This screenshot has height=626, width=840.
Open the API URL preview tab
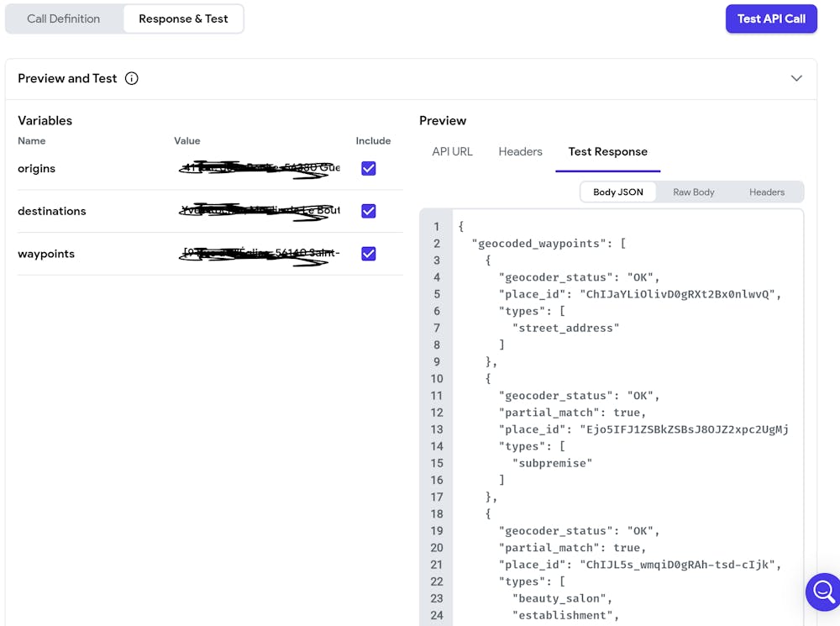(x=452, y=152)
